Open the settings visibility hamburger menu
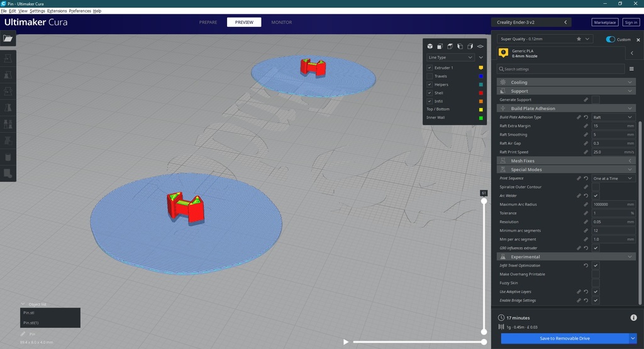The height and width of the screenshot is (349, 644). (632, 69)
